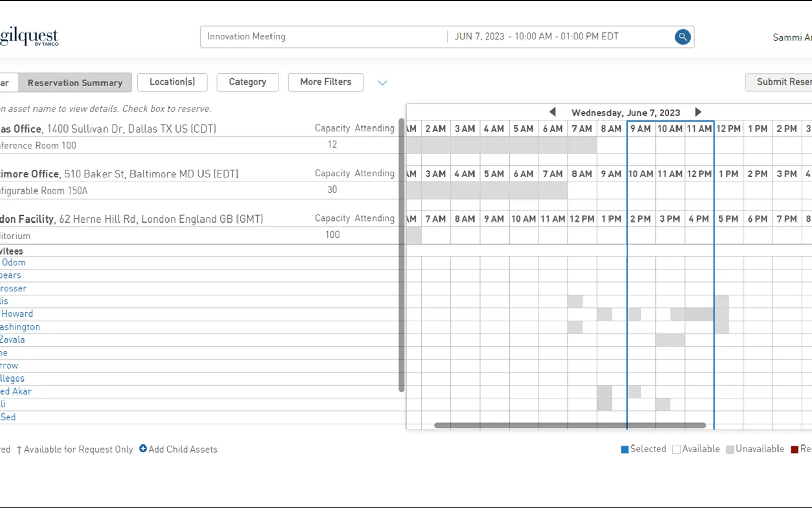The height and width of the screenshot is (508, 812).
Task: Open invitee Washington's details
Action: [20, 327]
